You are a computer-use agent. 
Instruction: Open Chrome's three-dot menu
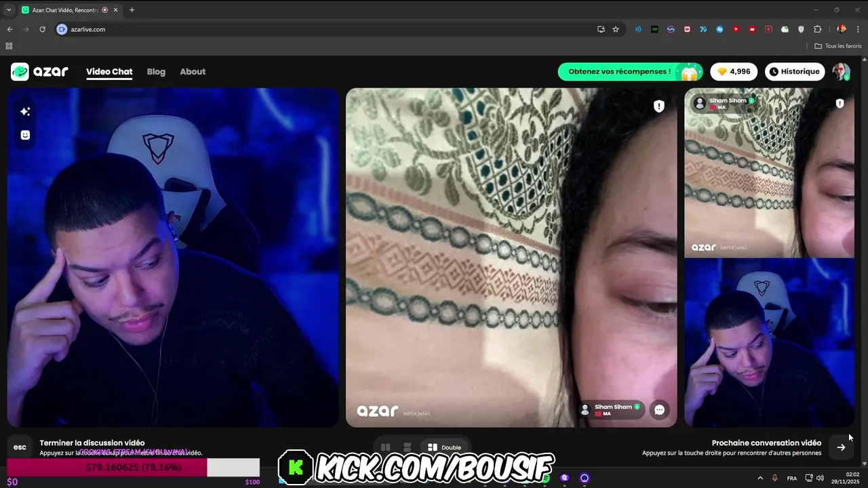pyautogui.click(x=858, y=29)
